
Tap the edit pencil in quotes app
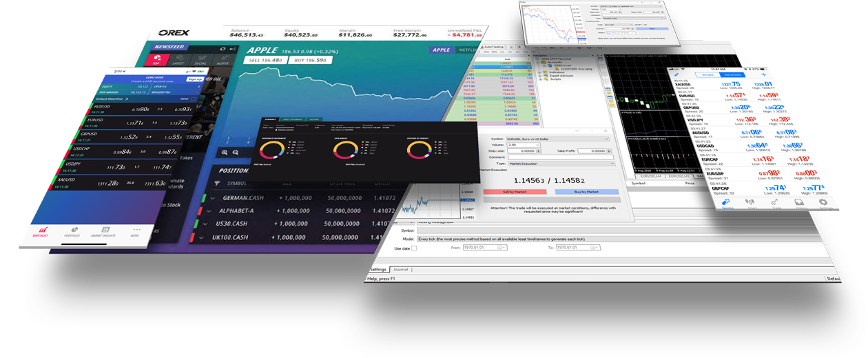pos(677,74)
